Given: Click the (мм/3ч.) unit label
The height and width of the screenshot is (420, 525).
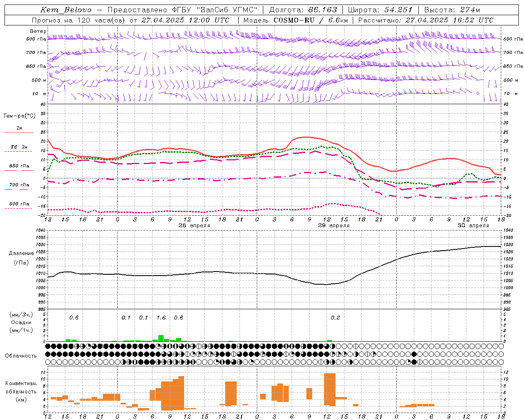Looking at the screenshot, I should click(21, 315).
